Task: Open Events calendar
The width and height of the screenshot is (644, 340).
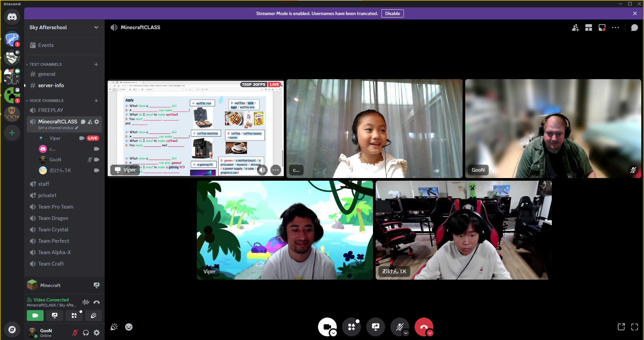Action: point(64,45)
